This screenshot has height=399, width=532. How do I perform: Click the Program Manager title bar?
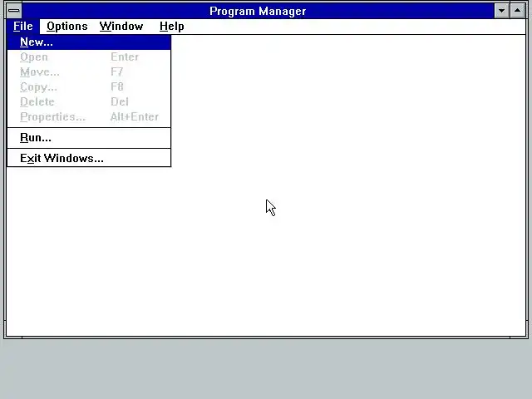[x=258, y=11]
